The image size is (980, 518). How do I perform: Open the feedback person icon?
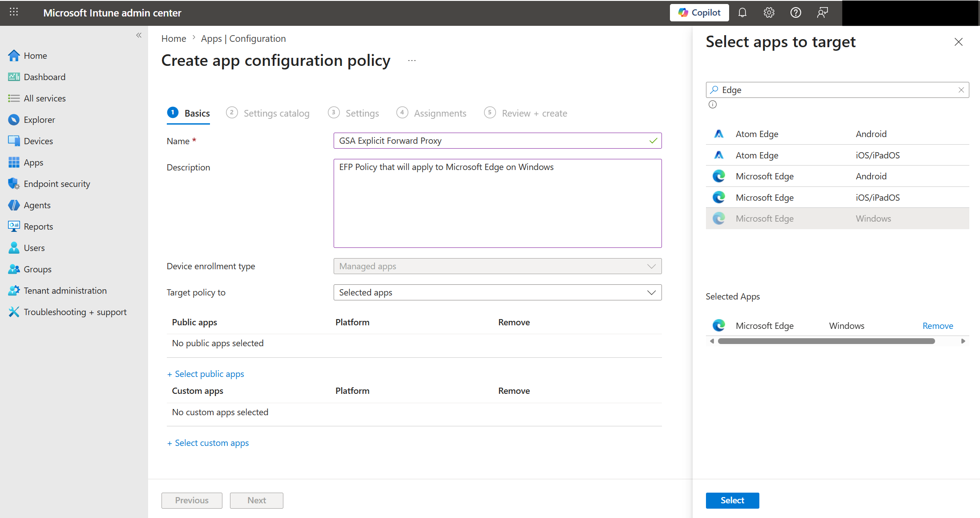(823, 12)
